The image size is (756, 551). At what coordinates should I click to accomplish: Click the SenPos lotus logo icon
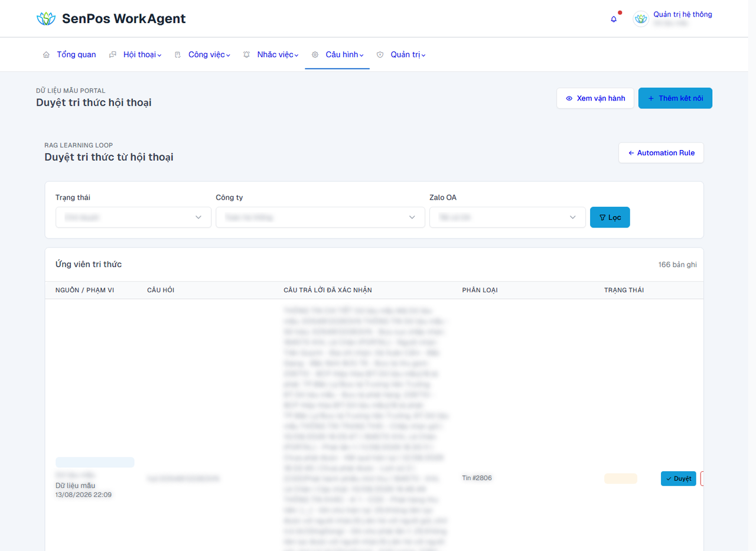[45, 19]
